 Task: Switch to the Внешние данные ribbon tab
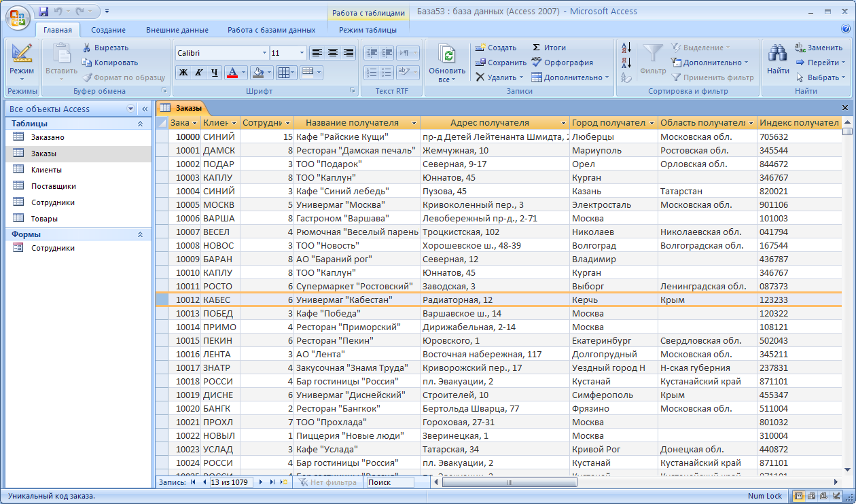177,30
